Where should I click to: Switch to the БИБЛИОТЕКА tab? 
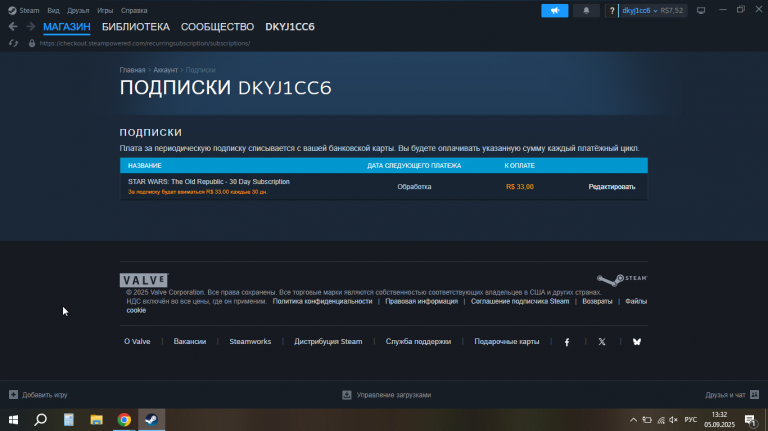point(136,27)
